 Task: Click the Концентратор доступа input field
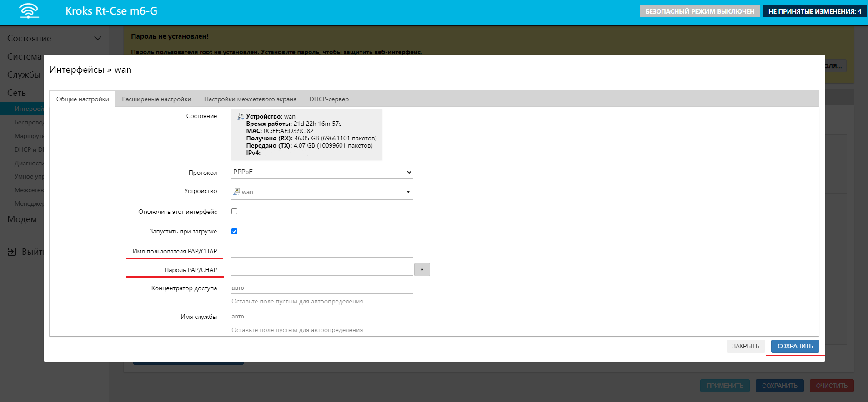(x=322, y=288)
